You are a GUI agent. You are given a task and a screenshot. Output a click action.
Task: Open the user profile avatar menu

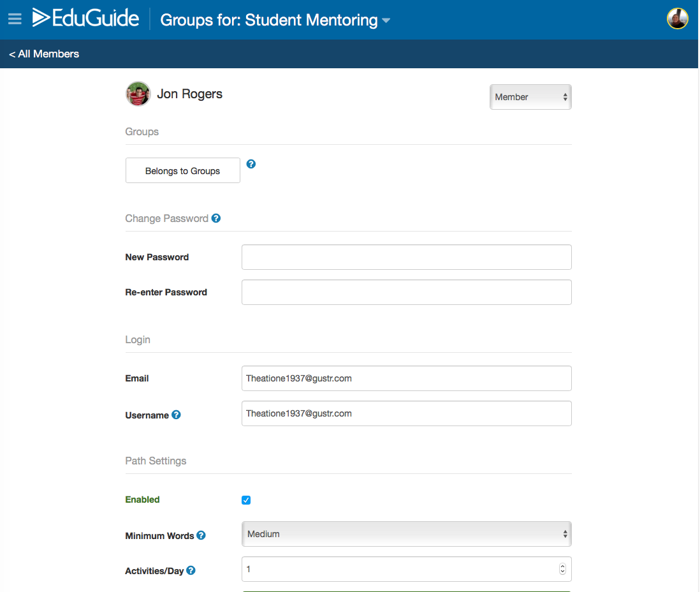coord(677,18)
